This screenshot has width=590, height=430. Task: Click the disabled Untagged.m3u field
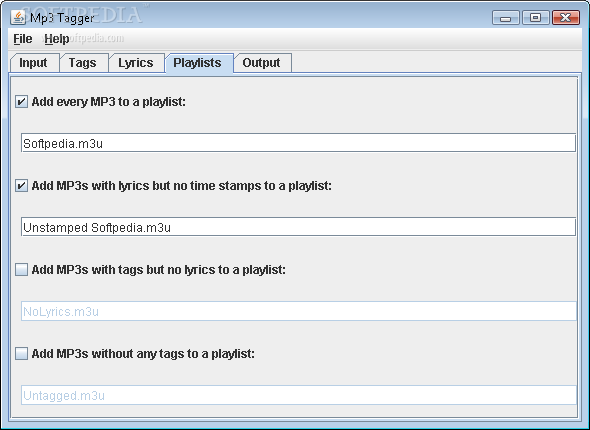point(298,395)
